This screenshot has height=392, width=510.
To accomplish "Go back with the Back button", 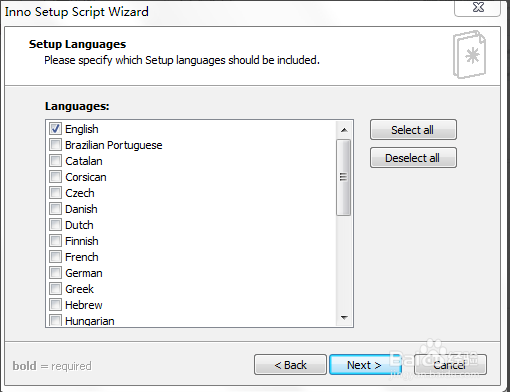I will (290, 365).
